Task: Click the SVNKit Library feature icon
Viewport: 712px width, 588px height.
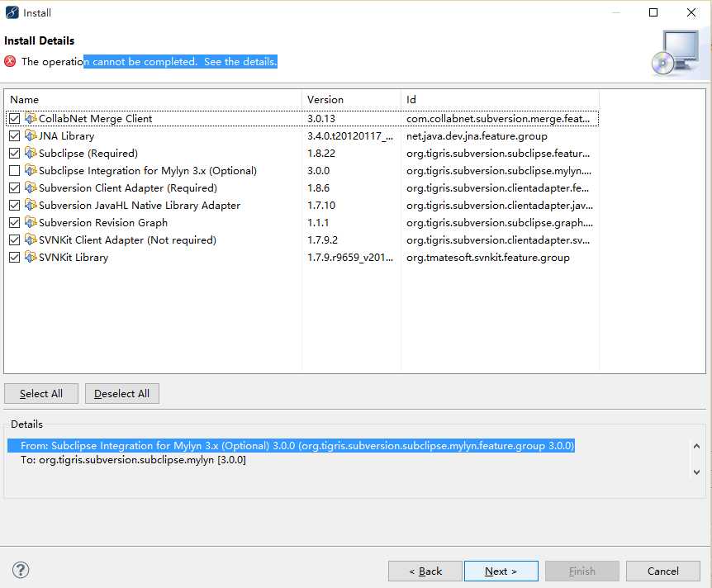Action: point(31,257)
